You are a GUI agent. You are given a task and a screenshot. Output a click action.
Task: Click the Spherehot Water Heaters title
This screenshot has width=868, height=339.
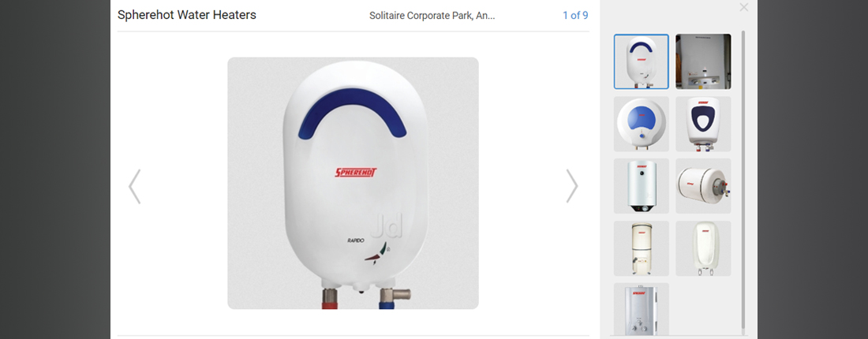[186, 15]
